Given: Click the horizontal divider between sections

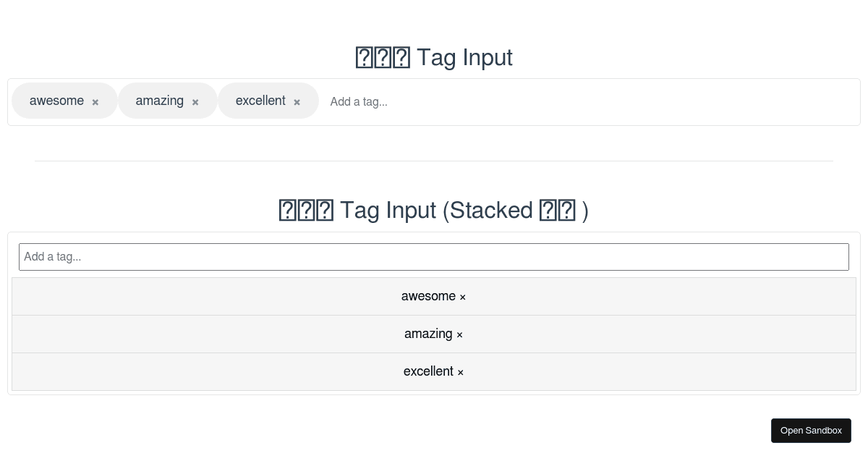Looking at the screenshot, I should (434, 161).
